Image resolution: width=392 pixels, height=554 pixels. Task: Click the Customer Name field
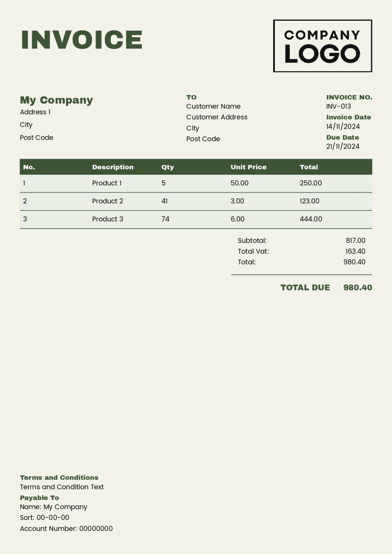tap(213, 106)
